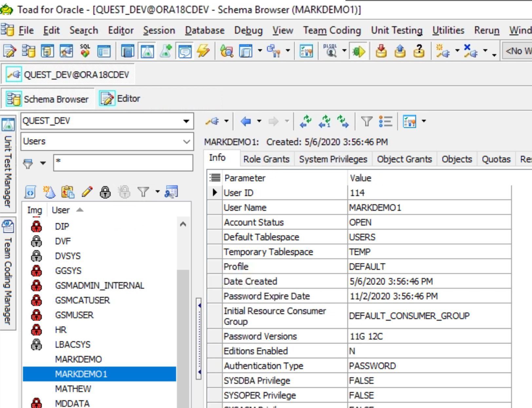Image resolution: width=532 pixels, height=408 pixels.
Task: Click the end connection plug icon
Action: coord(471,51)
